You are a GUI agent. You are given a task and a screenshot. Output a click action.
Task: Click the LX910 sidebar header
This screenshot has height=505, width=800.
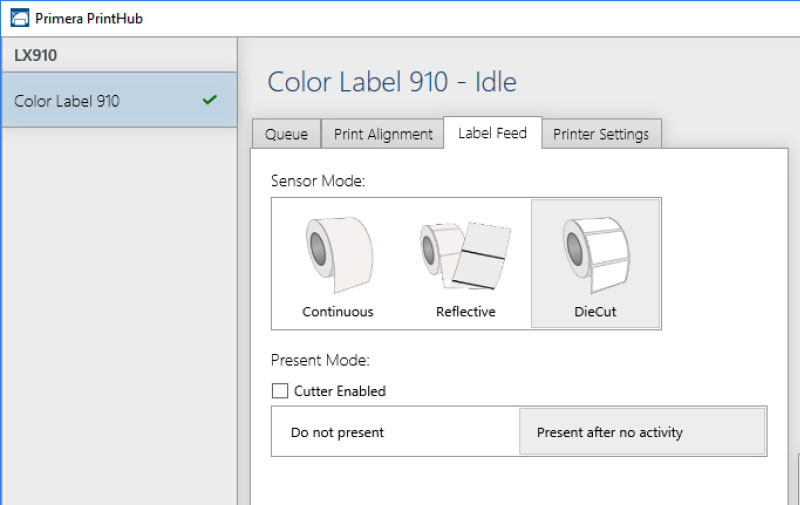pos(119,55)
